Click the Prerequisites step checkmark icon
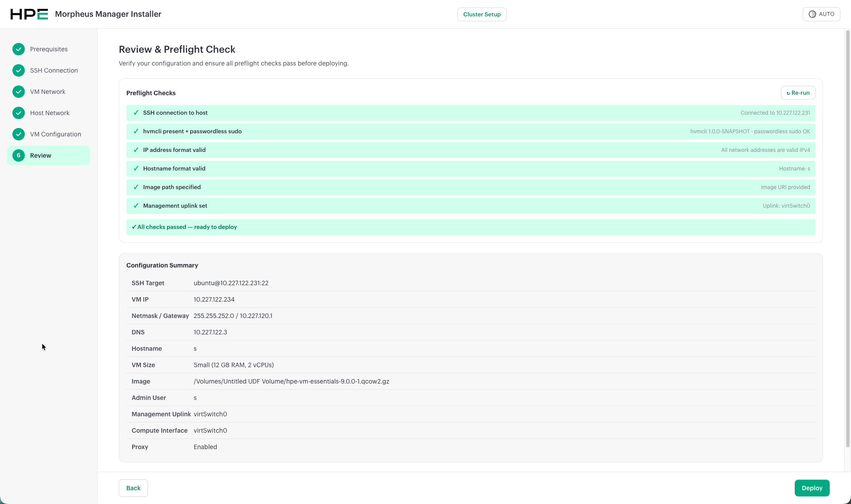The image size is (851, 504). (19, 49)
